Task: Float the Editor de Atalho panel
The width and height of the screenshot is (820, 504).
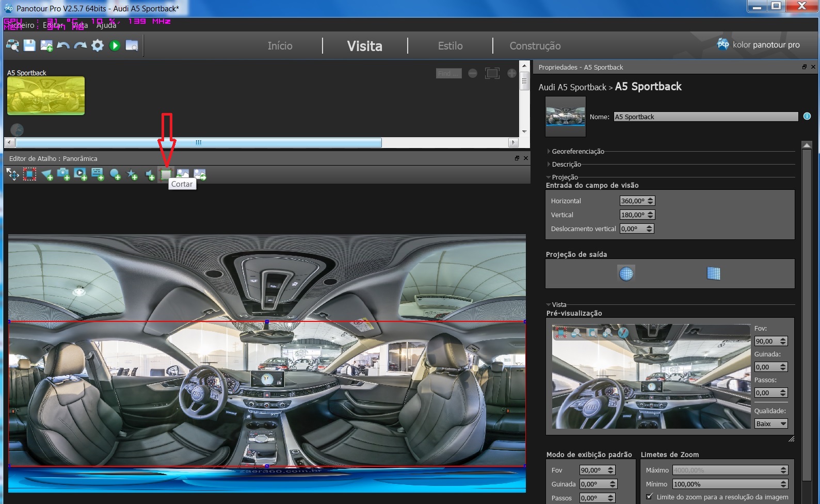Action: tap(517, 158)
